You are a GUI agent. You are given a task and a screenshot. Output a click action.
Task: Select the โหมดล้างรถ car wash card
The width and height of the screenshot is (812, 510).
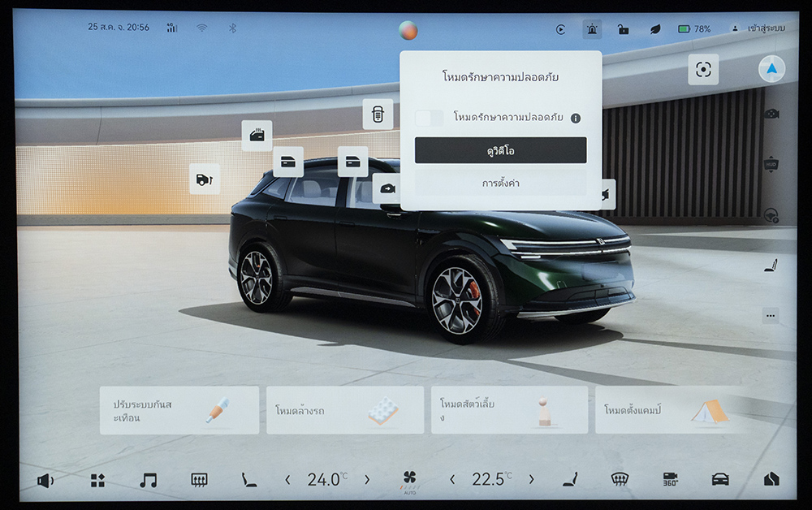tap(345, 410)
